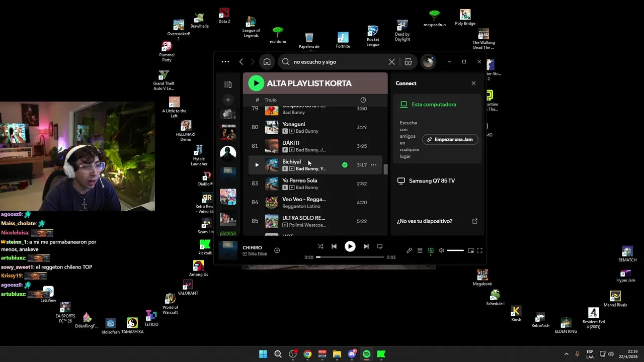Viewport: 644px width, 362px height.
Task: Open the Bad Bunny artist link under DÁKITI
Action: point(306,150)
